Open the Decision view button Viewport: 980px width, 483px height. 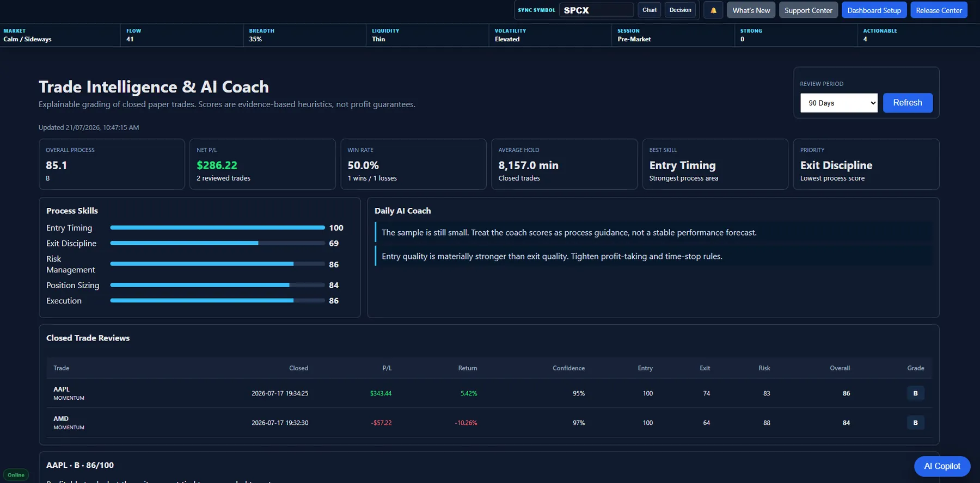[680, 10]
